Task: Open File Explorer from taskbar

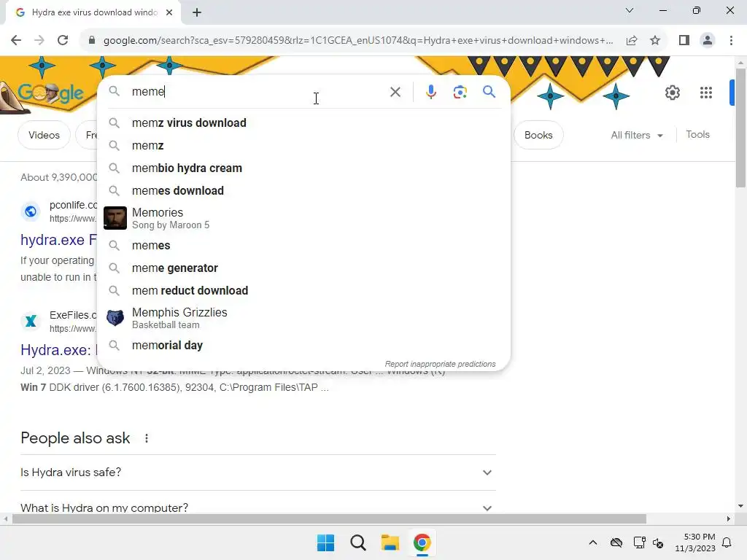Action: click(390, 542)
